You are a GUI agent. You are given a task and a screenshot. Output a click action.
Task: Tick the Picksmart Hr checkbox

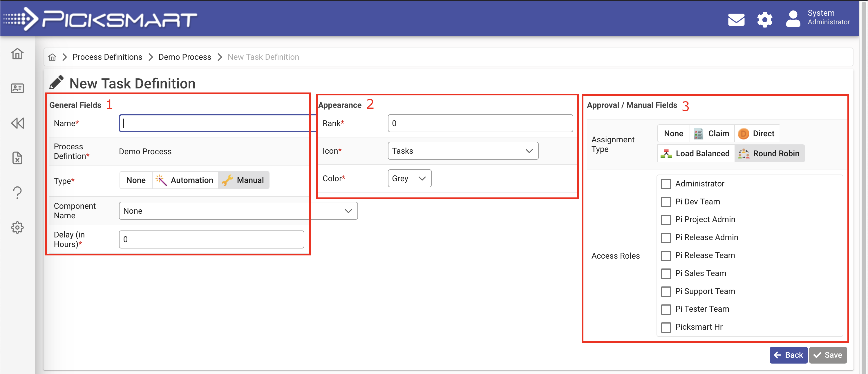(x=666, y=327)
